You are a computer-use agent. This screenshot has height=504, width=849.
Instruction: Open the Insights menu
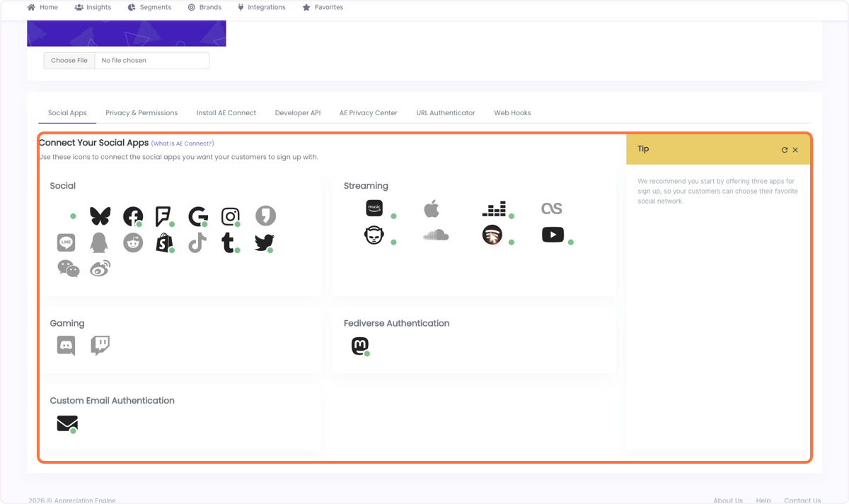click(93, 7)
